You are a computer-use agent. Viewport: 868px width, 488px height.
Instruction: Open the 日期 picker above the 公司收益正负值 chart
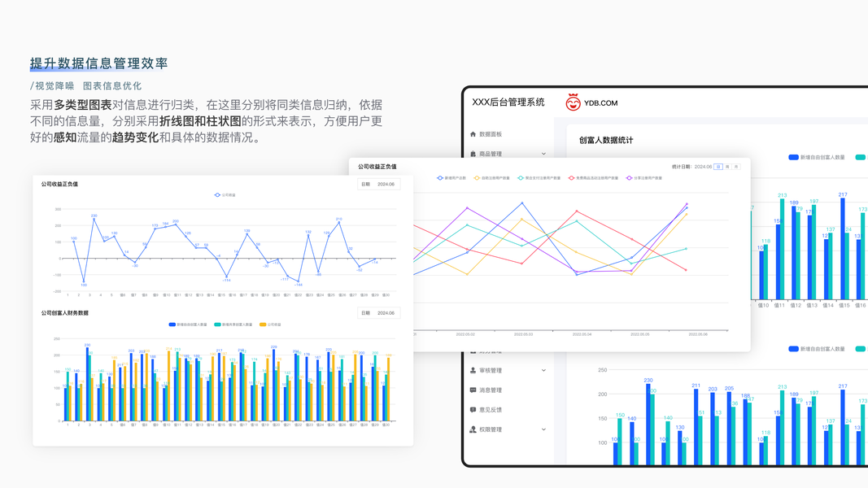pos(378,185)
